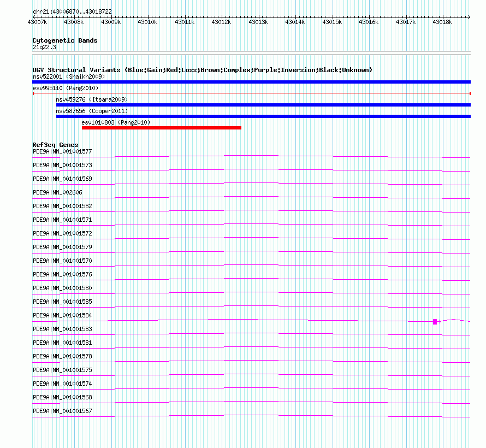
Task: Select transcript PDE9A|NM_001001569
Action: 62,179
